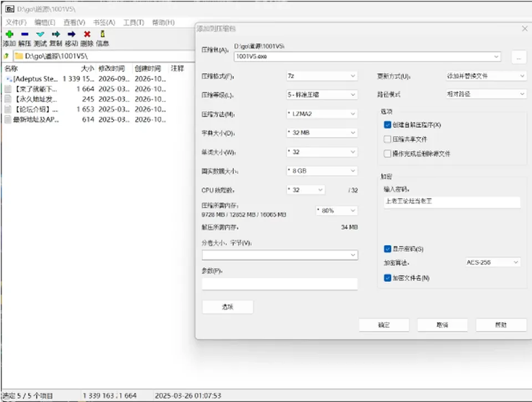Click the file icon of the 【永久地址发.. row
532x402 pixels.
point(8,99)
